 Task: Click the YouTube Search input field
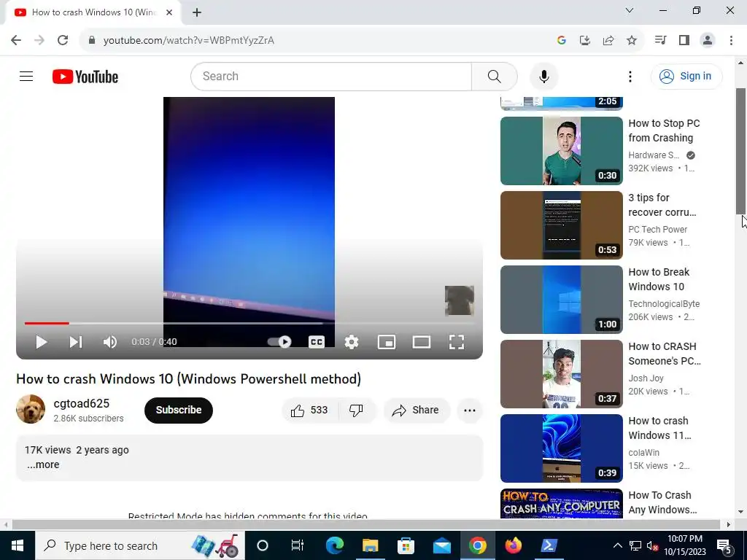331,76
